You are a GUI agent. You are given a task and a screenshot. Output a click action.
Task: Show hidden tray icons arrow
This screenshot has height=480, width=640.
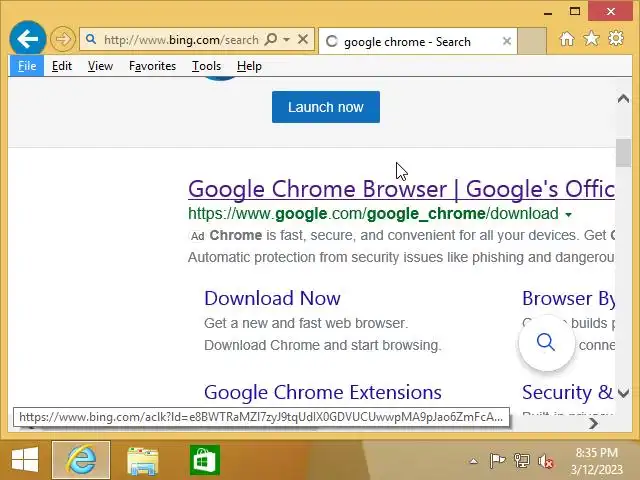click(x=473, y=461)
